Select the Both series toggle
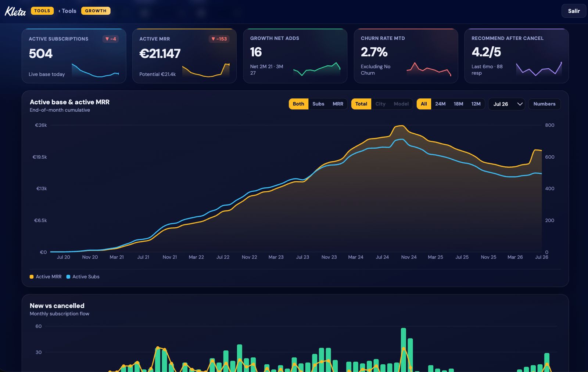The image size is (588, 372). pos(298,104)
